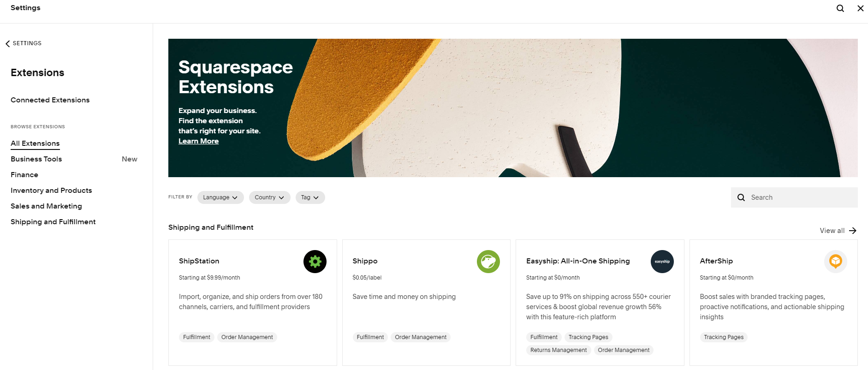Screen dimensions: 868x370
Task: Click the View all arrow icon
Action: (x=853, y=231)
